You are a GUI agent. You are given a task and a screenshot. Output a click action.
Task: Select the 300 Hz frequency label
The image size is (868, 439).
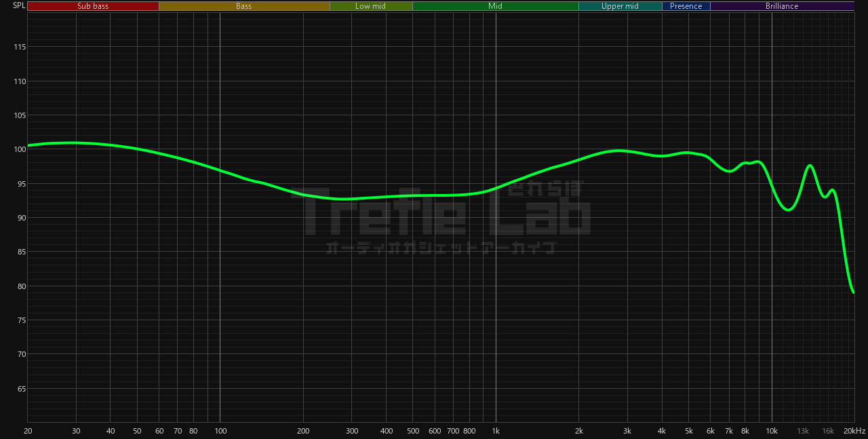(x=351, y=431)
